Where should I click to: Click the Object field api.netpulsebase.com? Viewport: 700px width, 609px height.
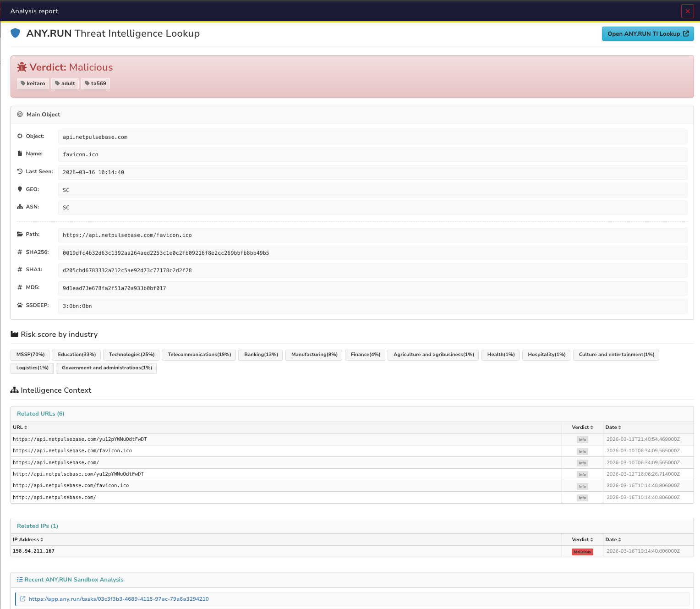[x=372, y=137]
